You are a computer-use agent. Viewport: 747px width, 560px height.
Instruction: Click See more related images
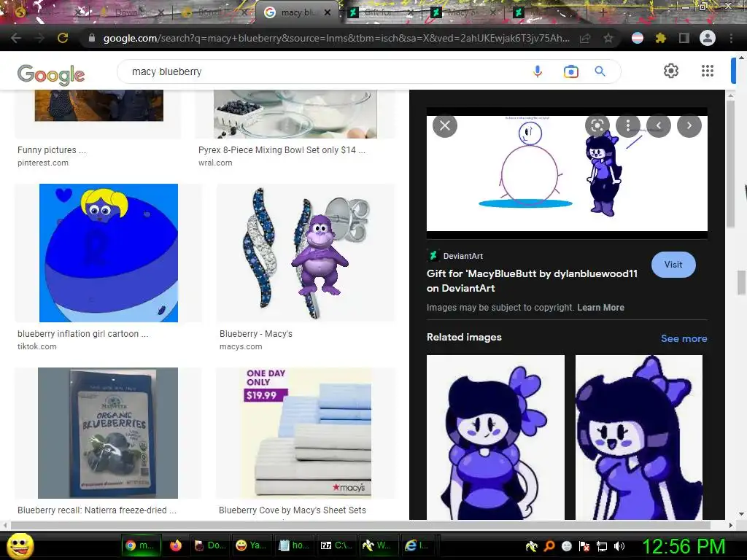click(x=684, y=338)
